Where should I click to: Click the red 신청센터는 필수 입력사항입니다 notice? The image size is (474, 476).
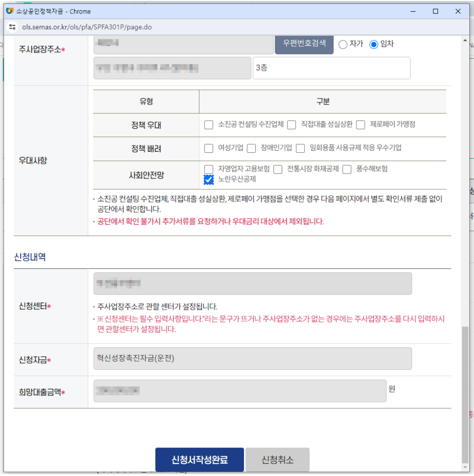(x=271, y=324)
